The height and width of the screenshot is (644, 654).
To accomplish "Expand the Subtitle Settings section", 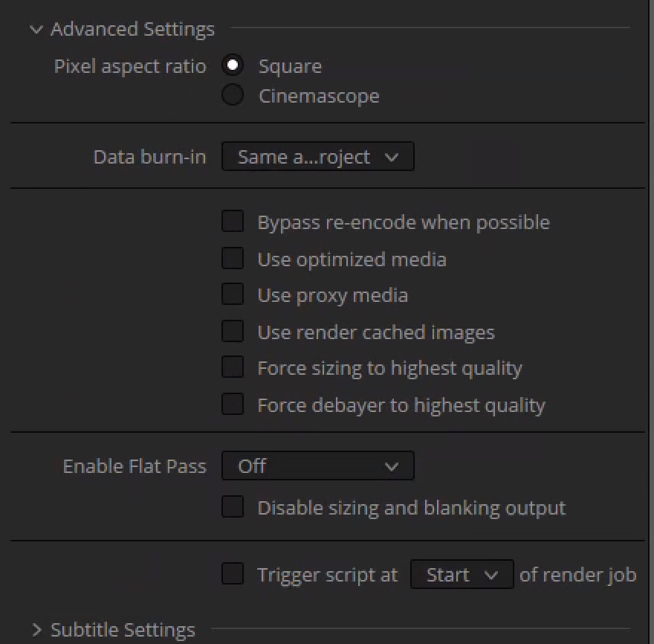I will pos(36,630).
